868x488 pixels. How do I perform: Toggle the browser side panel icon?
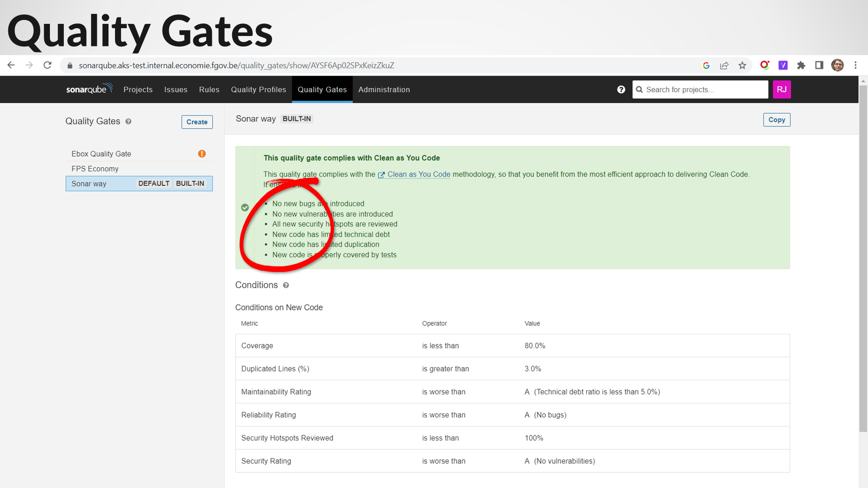[819, 66]
